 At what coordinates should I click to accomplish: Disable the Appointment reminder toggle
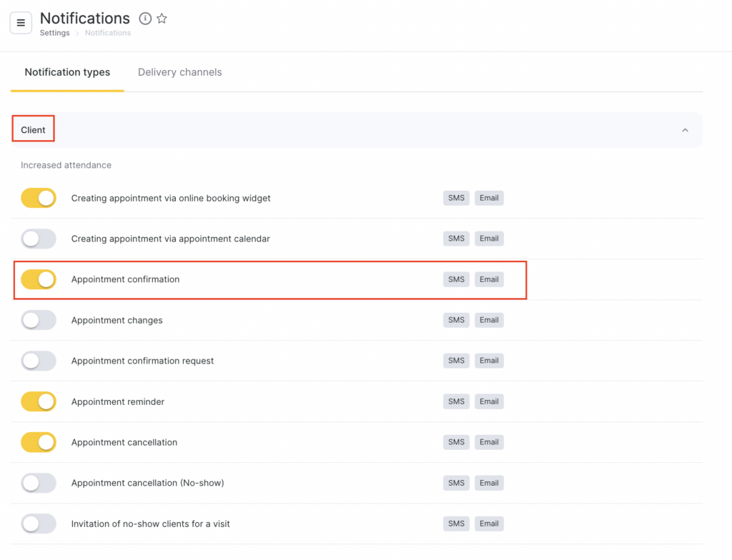[39, 401]
